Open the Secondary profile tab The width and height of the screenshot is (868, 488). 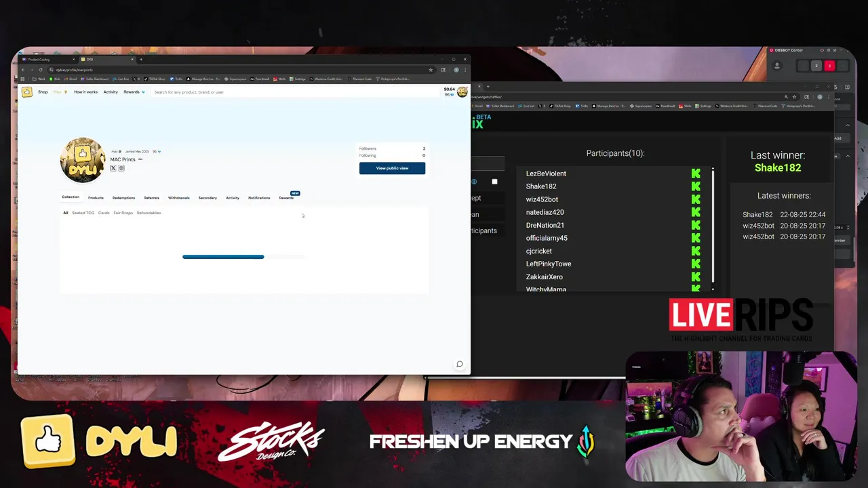[x=208, y=198]
